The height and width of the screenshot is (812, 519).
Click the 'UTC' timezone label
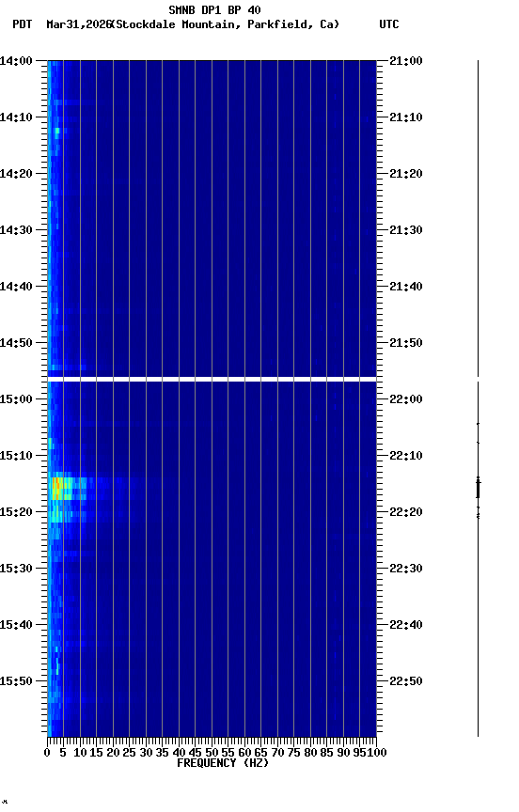point(389,24)
